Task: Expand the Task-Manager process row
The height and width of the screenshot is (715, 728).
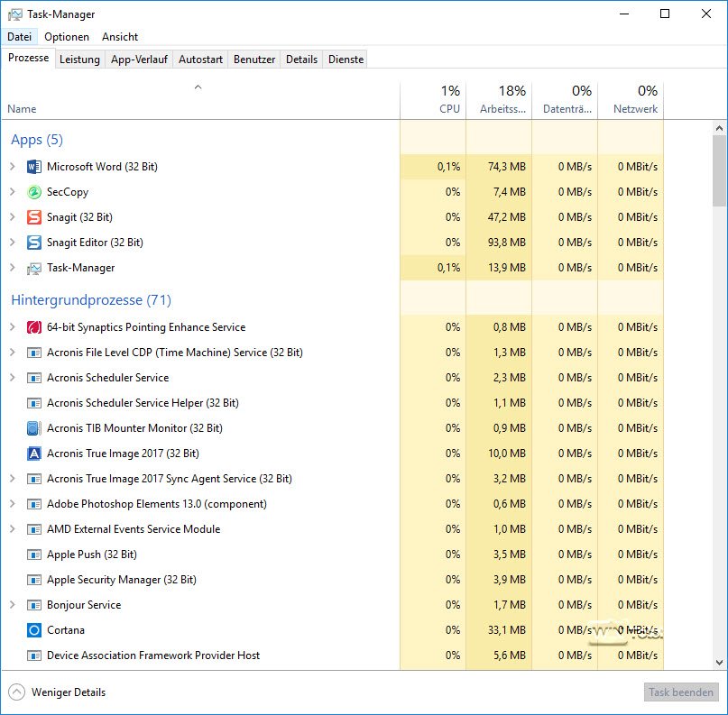Action: point(13,267)
